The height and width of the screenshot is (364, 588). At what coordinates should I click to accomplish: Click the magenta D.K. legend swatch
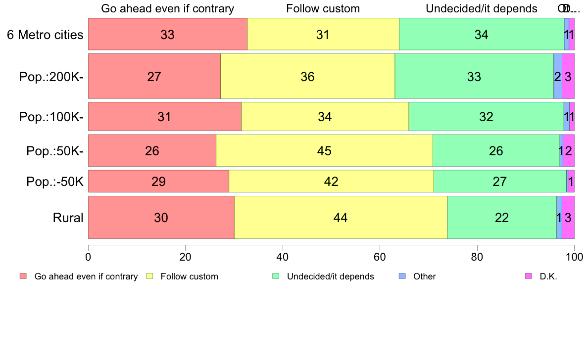coord(528,276)
